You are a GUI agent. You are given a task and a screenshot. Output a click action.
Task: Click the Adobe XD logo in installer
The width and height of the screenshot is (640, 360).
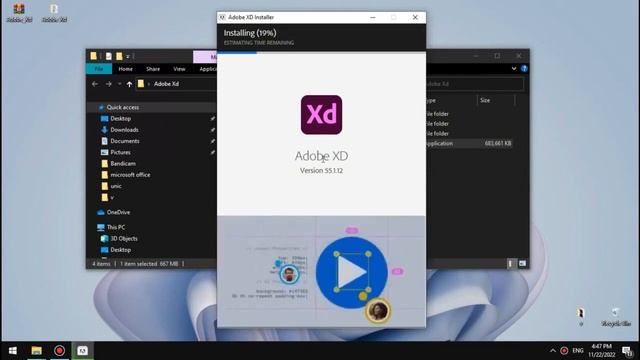click(321, 115)
